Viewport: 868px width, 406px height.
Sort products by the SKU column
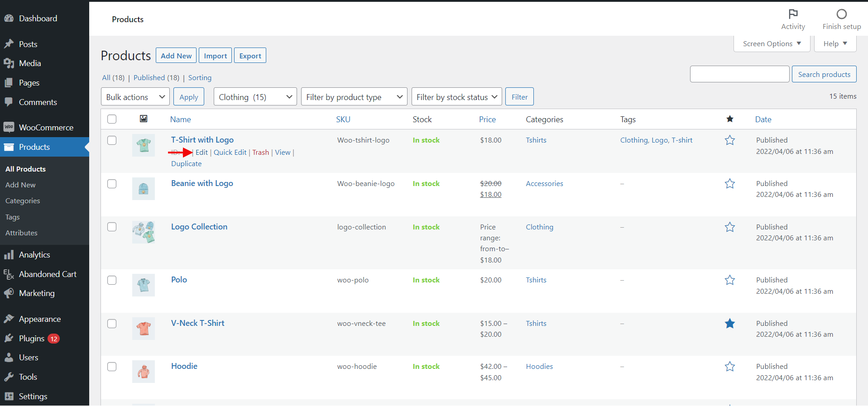click(x=343, y=119)
